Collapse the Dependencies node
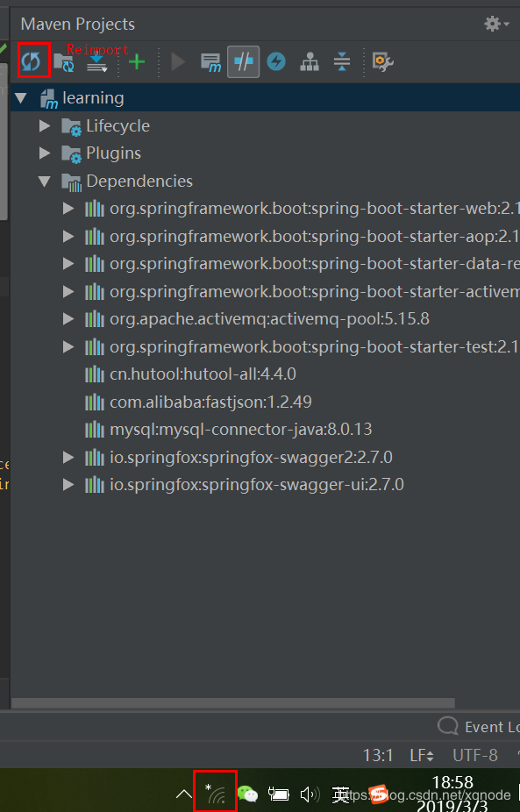 click(x=45, y=182)
